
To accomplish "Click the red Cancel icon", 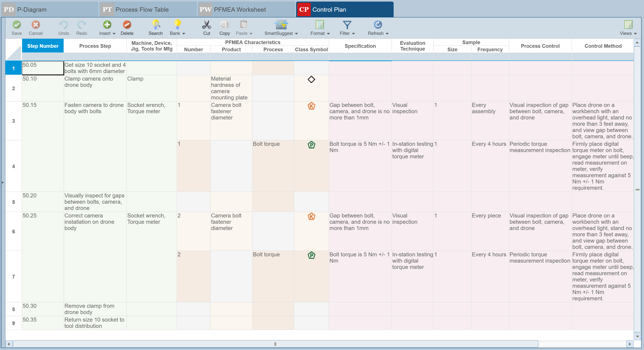I will pos(35,25).
